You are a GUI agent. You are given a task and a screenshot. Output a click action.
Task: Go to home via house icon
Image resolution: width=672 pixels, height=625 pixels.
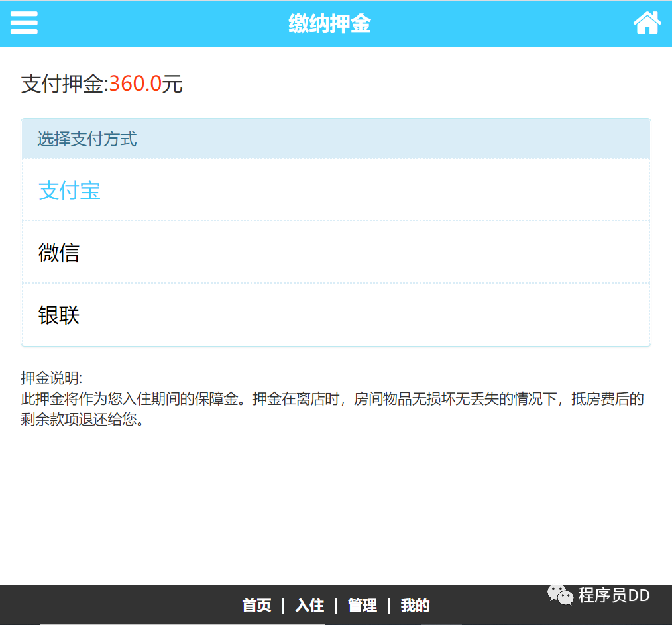coord(647,23)
